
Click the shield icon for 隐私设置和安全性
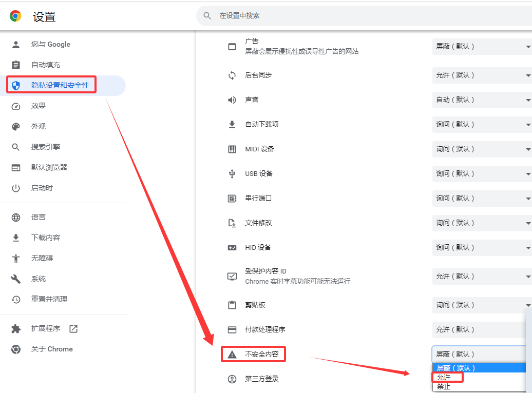[x=16, y=85]
